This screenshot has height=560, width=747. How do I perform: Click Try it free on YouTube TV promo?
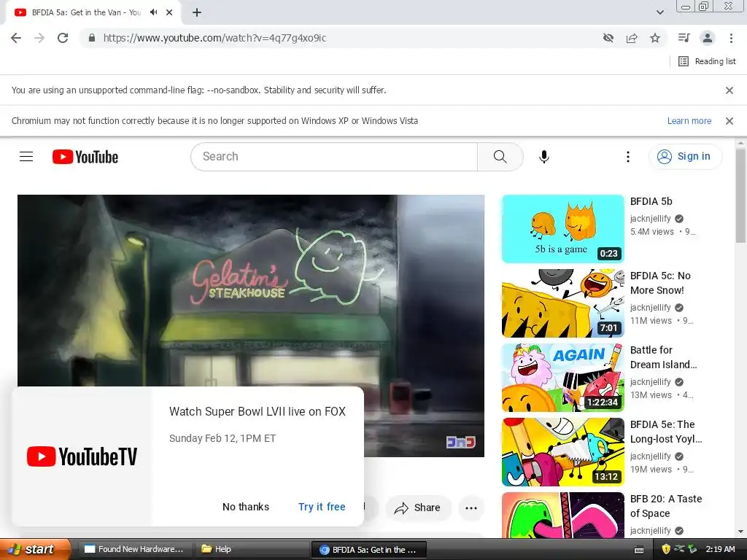point(322,507)
